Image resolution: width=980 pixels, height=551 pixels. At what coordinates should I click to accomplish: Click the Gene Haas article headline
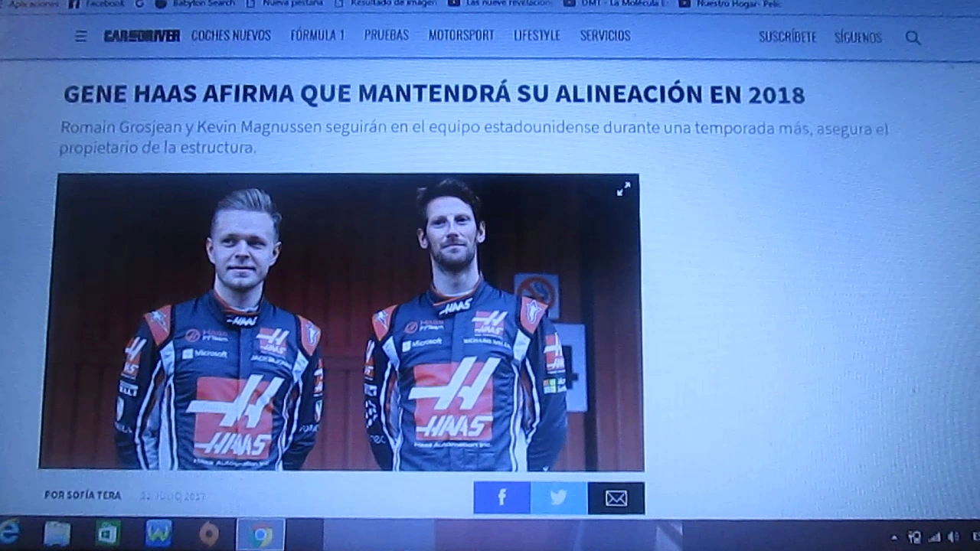point(434,95)
